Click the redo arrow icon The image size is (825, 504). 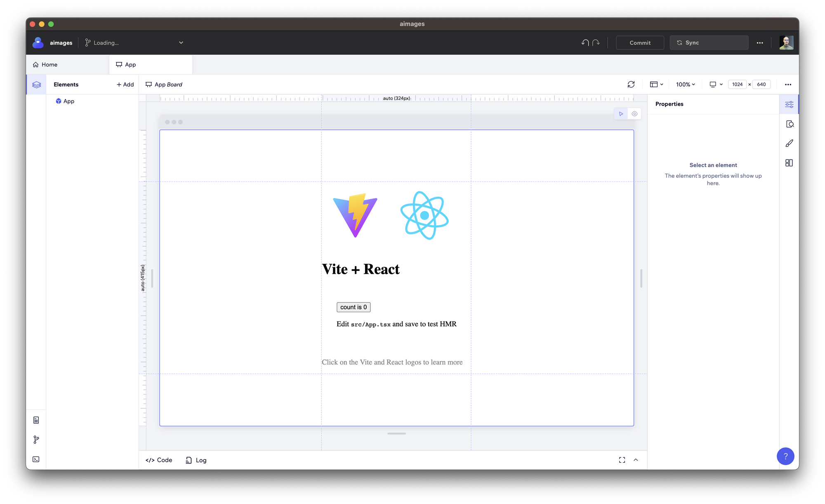pos(596,42)
